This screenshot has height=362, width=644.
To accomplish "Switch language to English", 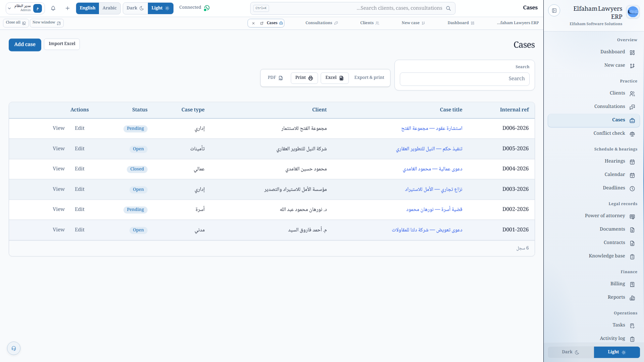I will click(88, 8).
